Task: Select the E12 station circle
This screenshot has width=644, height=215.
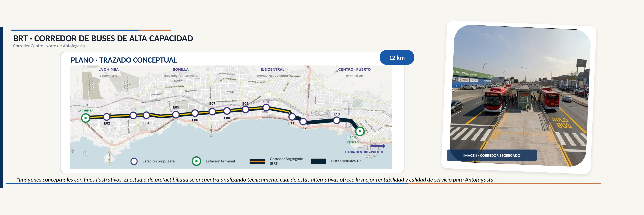Action: [x=303, y=122]
